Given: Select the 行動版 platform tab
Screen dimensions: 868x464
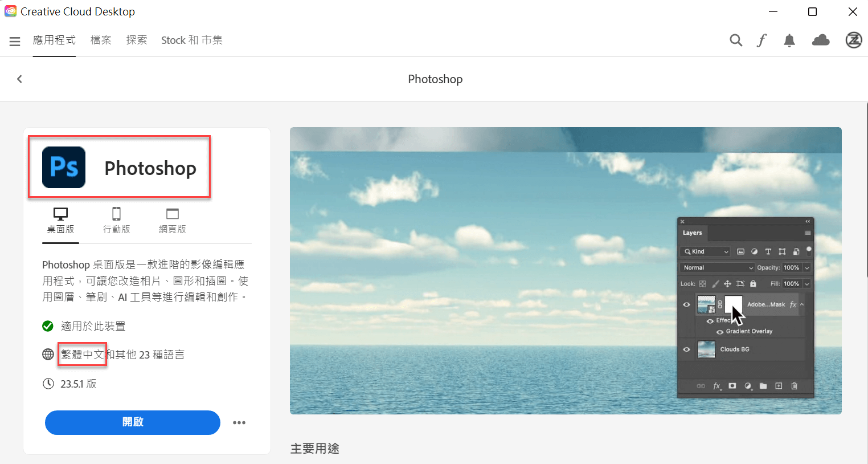Looking at the screenshot, I should 117,221.
